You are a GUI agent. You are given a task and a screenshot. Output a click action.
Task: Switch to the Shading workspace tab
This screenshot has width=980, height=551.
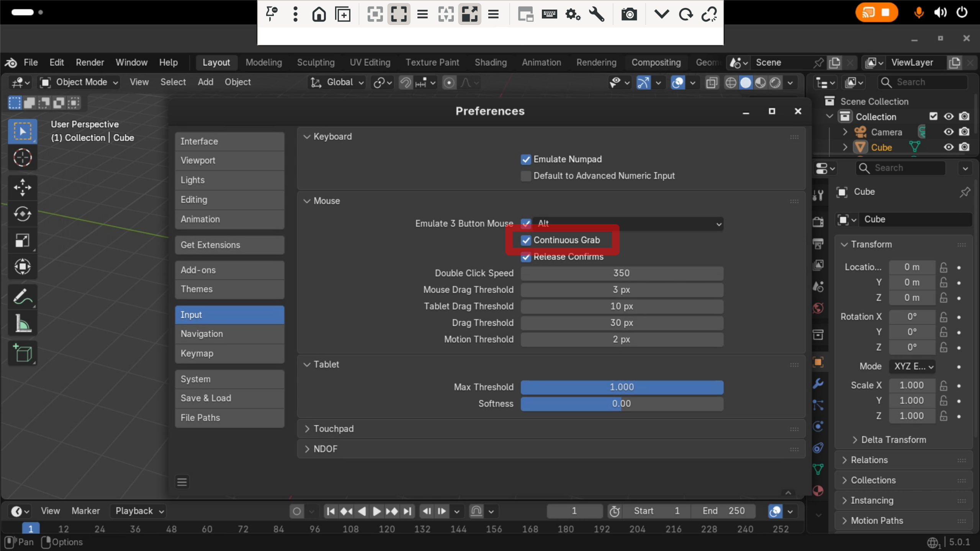(490, 62)
